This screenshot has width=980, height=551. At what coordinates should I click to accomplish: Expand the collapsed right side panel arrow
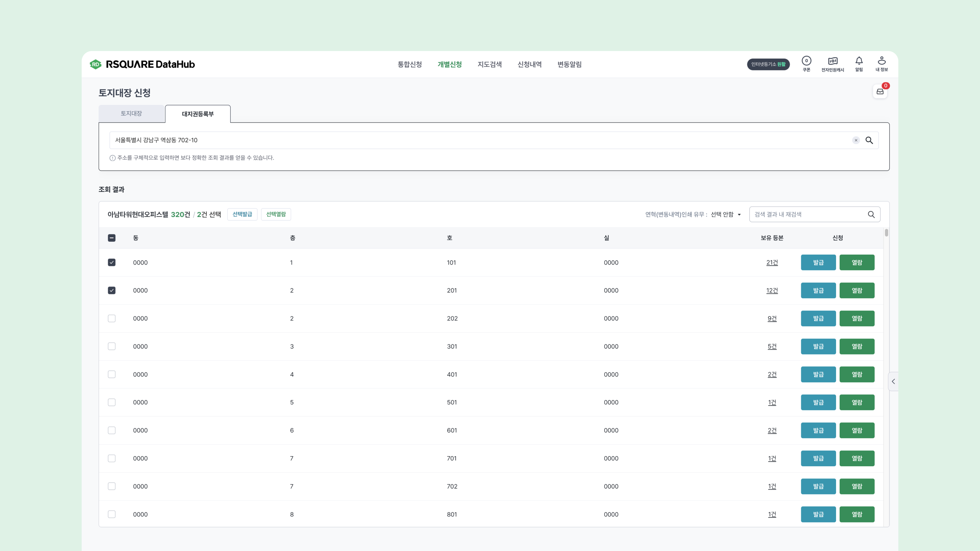(x=893, y=381)
